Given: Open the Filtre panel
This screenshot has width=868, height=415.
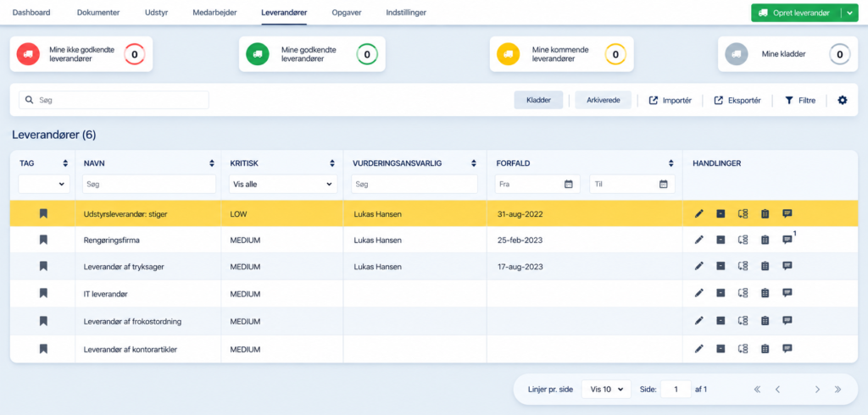Looking at the screenshot, I should (x=800, y=100).
